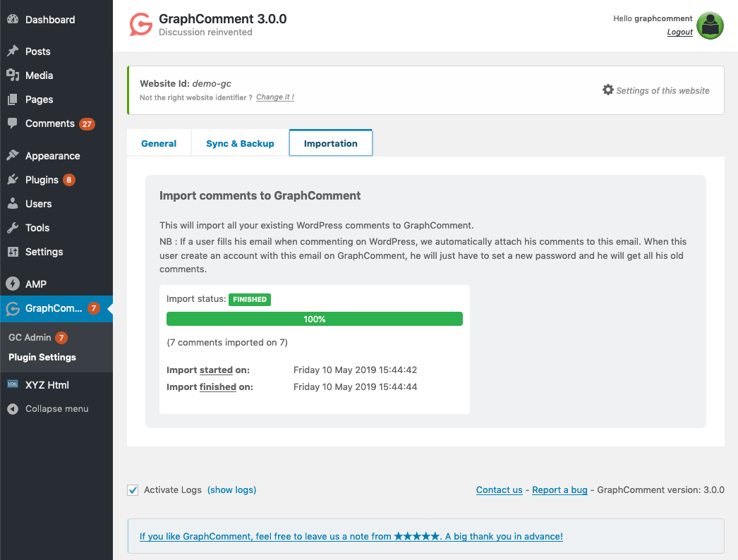Image resolution: width=738 pixels, height=560 pixels.
Task: Click the Comments speech bubble icon
Action: (13, 123)
